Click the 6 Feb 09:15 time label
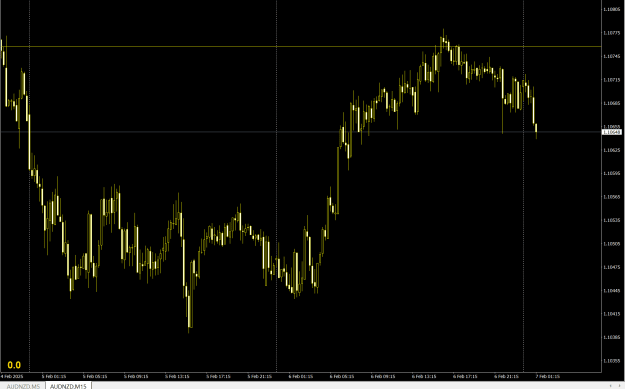The image size is (625, 389). (383, 376)
